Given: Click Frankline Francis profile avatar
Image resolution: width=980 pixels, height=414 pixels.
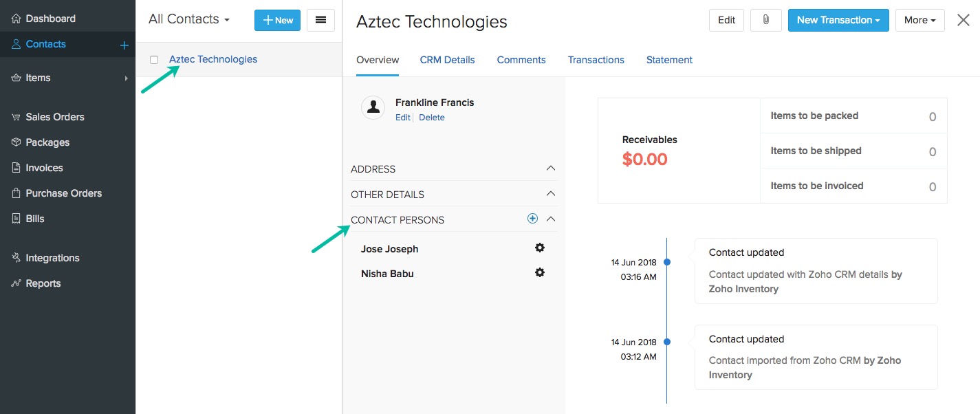Looking at the screenshot, I should (373, 107).
